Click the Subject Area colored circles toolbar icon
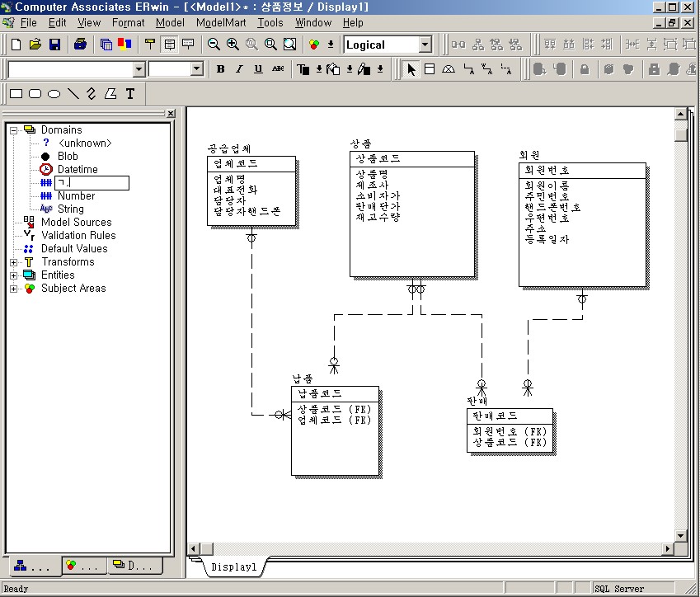 314,45
